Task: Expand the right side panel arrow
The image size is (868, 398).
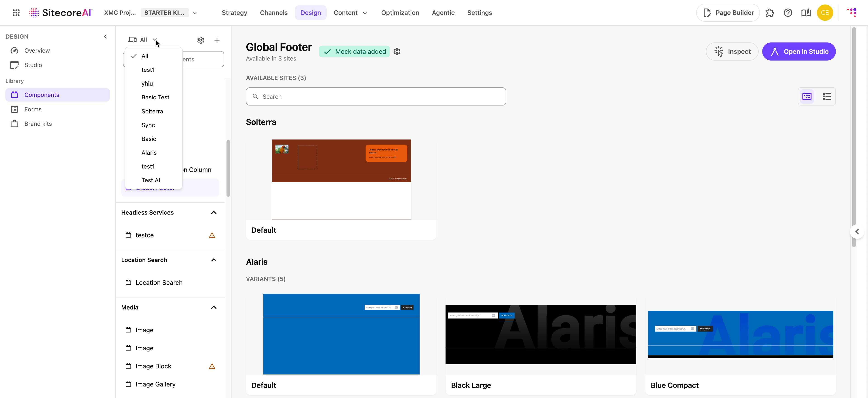Action: click(857, 232)
